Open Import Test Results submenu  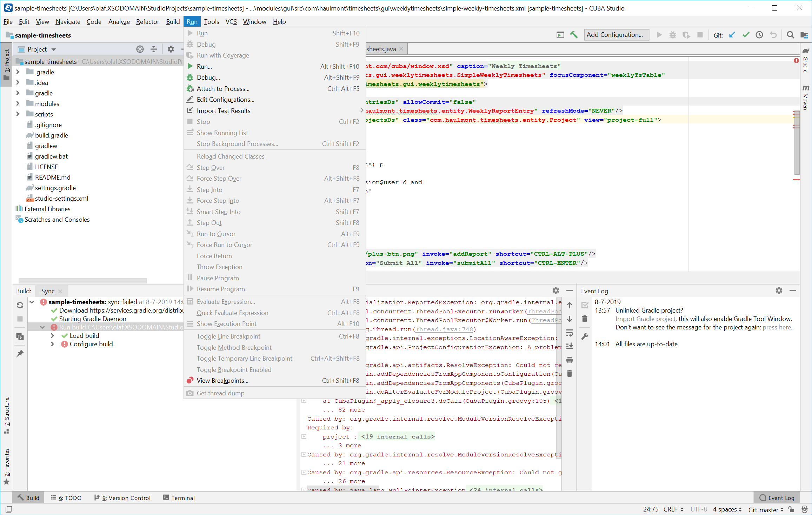point(275,111)
